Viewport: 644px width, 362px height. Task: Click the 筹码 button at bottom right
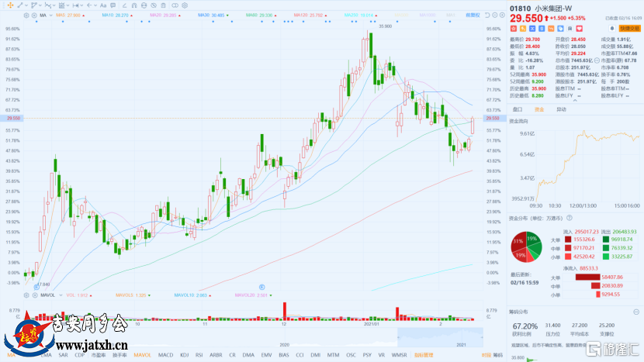tap(498, 355)
